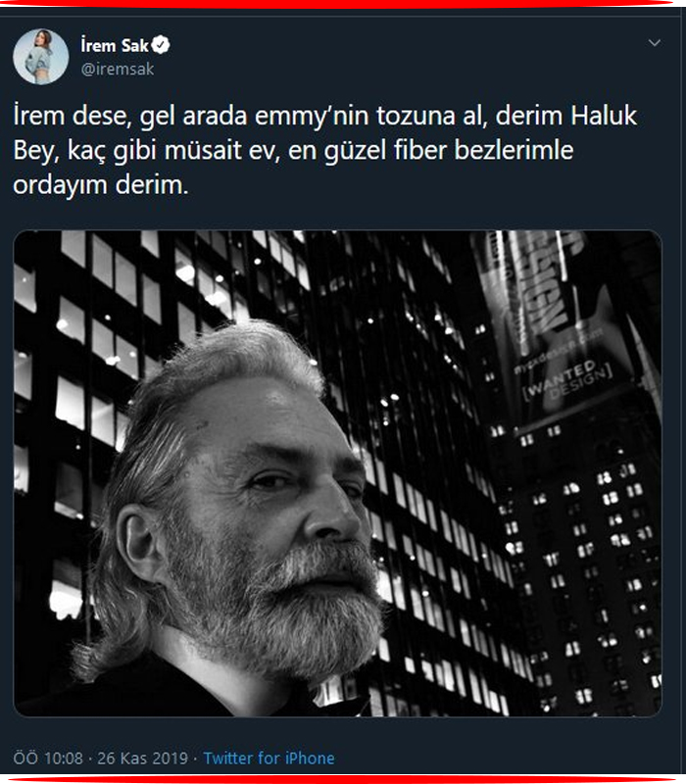
Task: Click the separator dot before Twitter for iPhone
Action: point(195,758)
